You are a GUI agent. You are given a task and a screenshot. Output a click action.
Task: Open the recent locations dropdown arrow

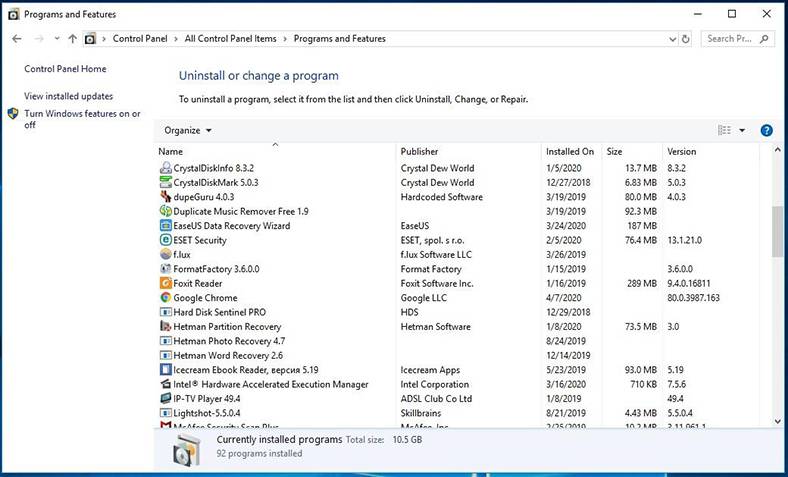point(57,39)
